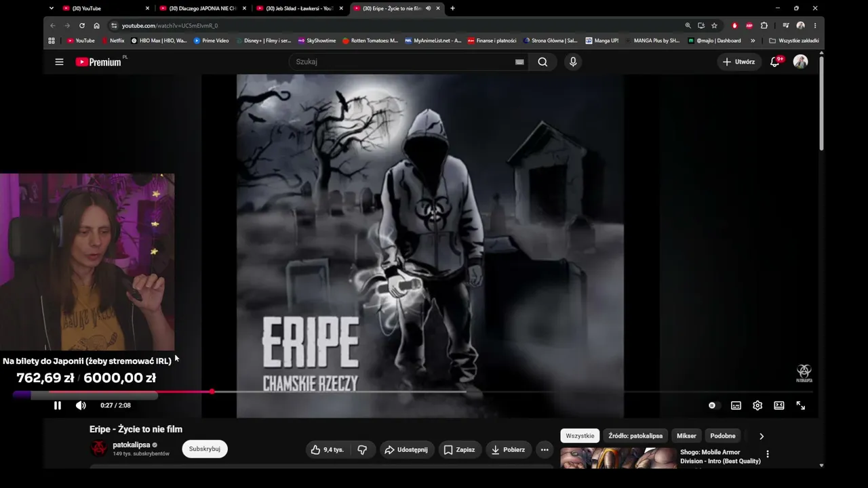868x488 pixels.
Task: Open the Shogo Mobile Armor Division thumbnail
Action: pos(618,458)
